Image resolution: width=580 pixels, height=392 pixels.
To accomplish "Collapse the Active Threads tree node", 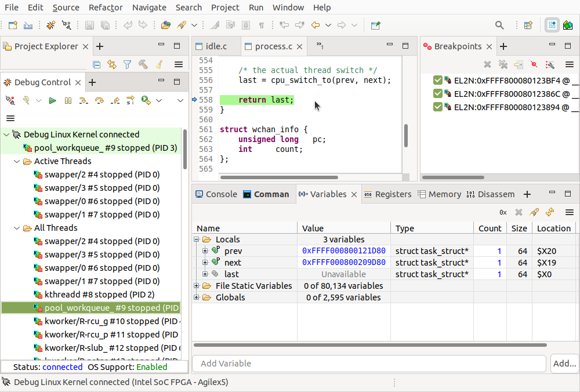I will click(17, 161).
